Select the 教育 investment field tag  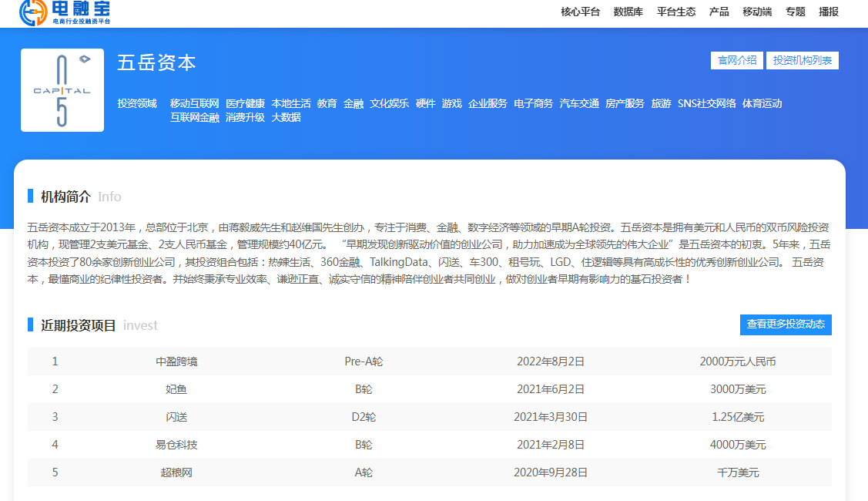[327, 103]
